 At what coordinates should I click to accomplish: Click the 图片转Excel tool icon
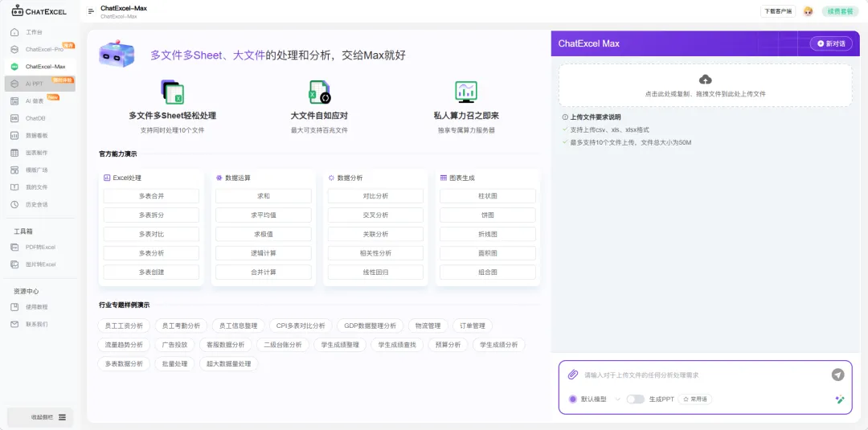15,264
